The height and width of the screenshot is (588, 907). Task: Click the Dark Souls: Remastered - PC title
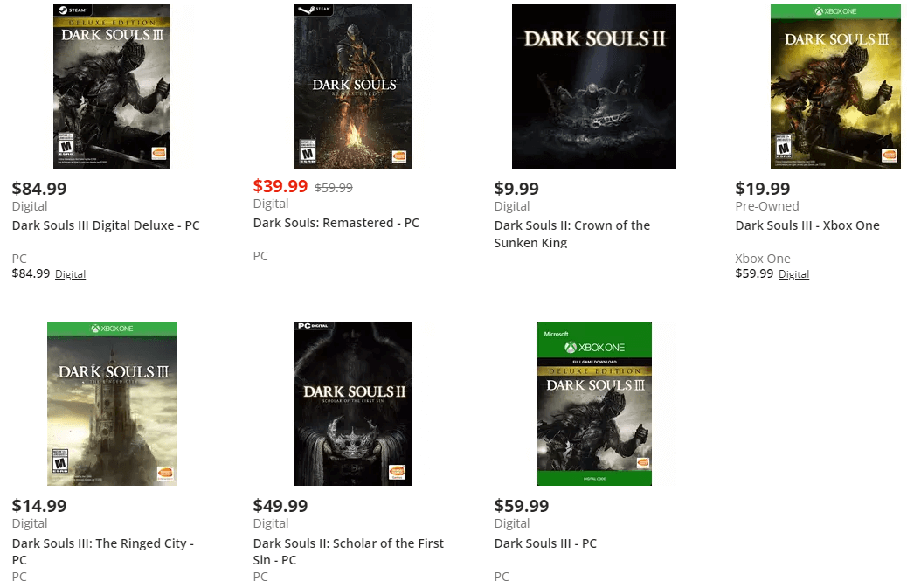336,223
